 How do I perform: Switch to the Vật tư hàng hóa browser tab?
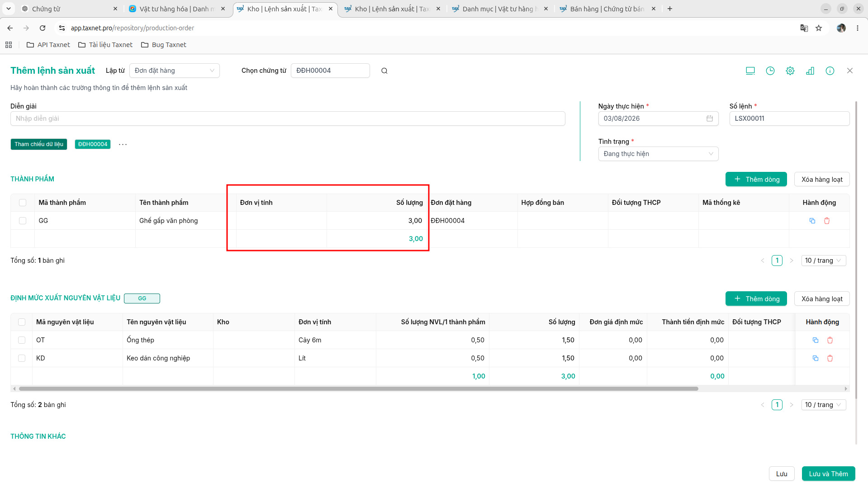(x=176, y=9)
